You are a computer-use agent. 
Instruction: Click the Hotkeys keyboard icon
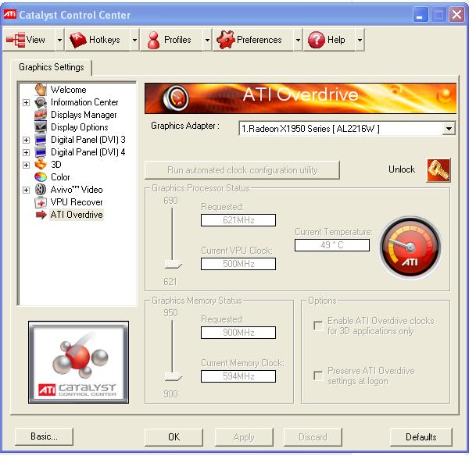(x=78, y=40)
